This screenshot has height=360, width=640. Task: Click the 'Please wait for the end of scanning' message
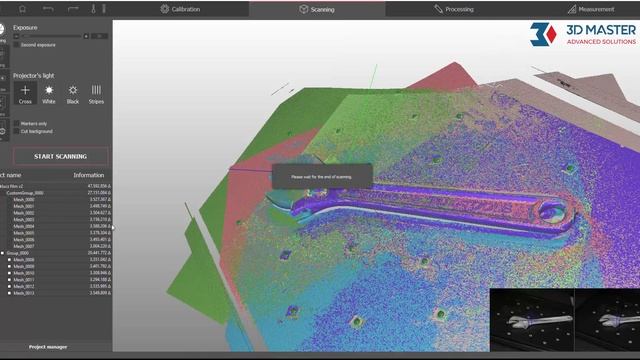(x=321, y=177)
